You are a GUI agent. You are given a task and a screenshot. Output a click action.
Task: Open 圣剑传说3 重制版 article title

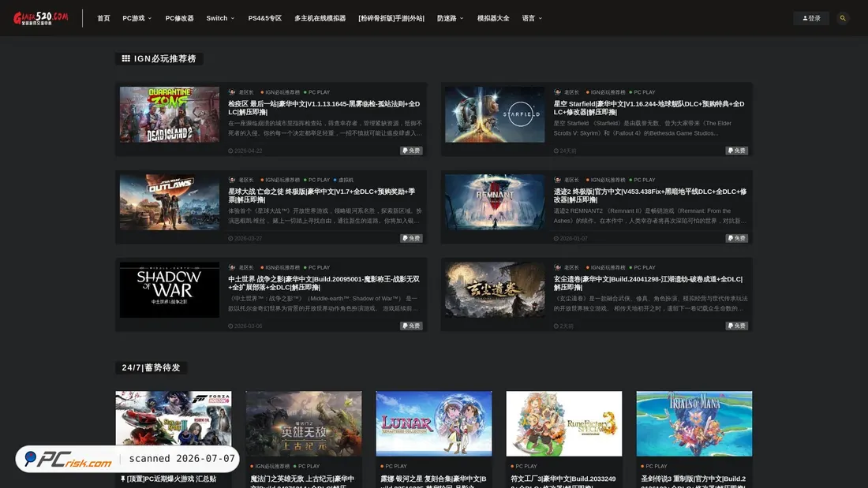(x=694, y=482)
